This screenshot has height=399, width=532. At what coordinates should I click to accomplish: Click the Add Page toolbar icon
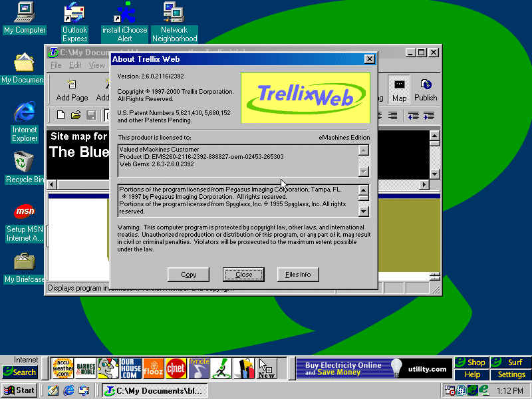(72, 89)
